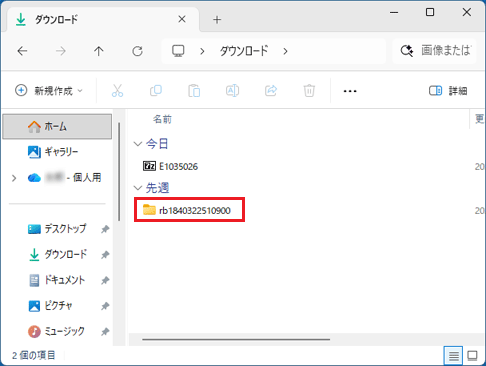This screenshot has height=366, width=486.
Task: Switch to details list view icon
Action: pyautogui.click(x=453, y=356)
